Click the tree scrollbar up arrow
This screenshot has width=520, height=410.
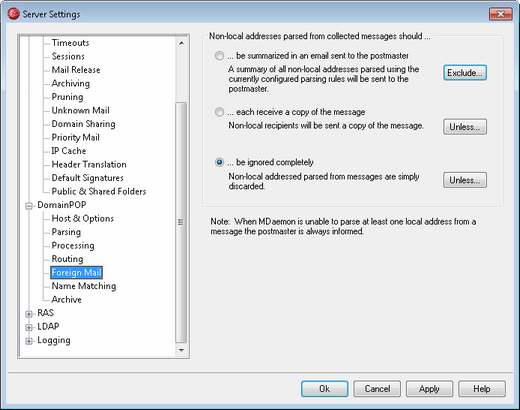coord(181,43)
